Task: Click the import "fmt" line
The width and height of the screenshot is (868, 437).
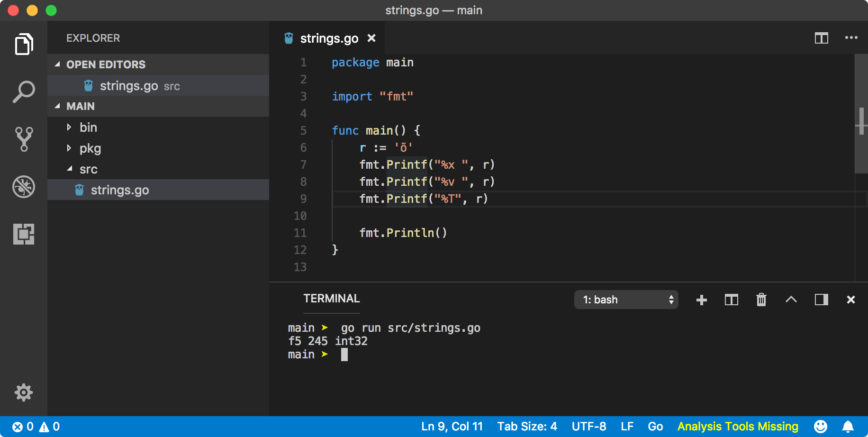Action: click(x=372, y=97)
